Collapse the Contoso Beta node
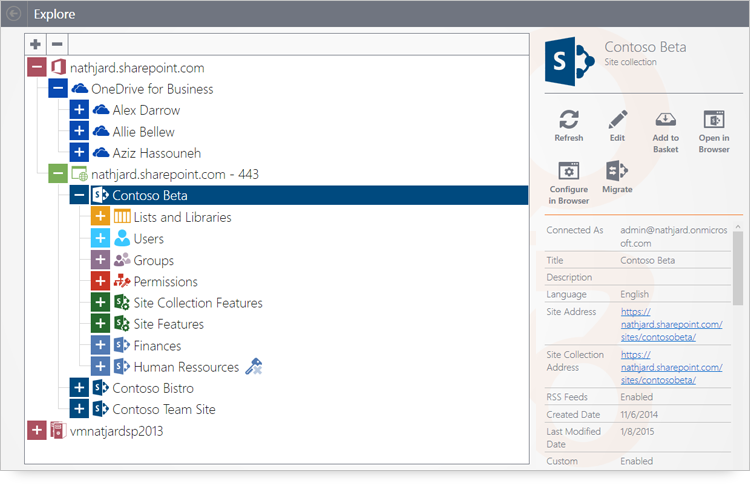Image resolution: width=750 pixels, height=485 pixels. [x=79, y=195]
